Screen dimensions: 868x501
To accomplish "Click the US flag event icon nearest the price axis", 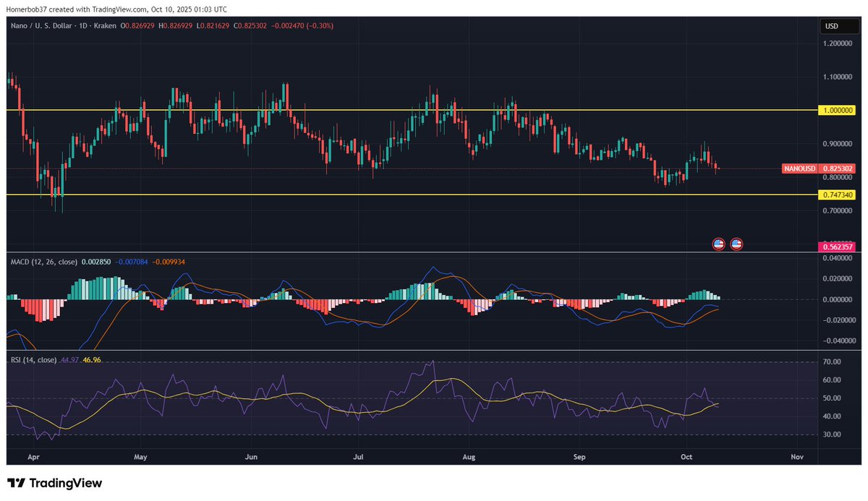I will point(736,244).
